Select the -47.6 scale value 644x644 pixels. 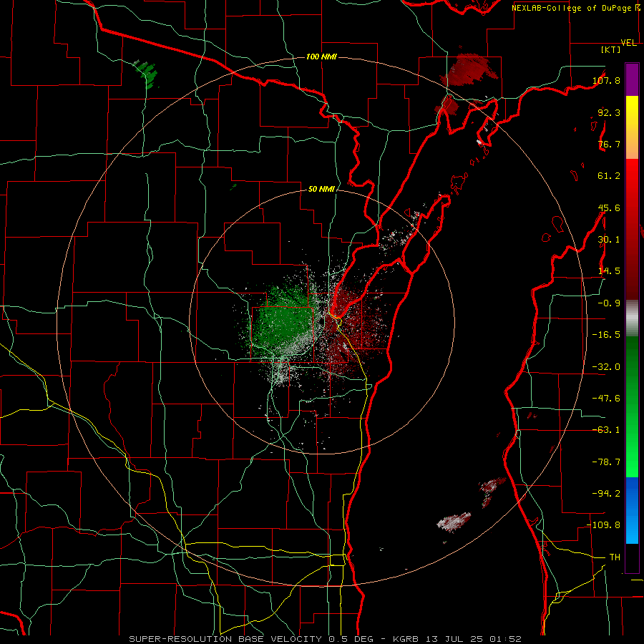coord(606,399)
